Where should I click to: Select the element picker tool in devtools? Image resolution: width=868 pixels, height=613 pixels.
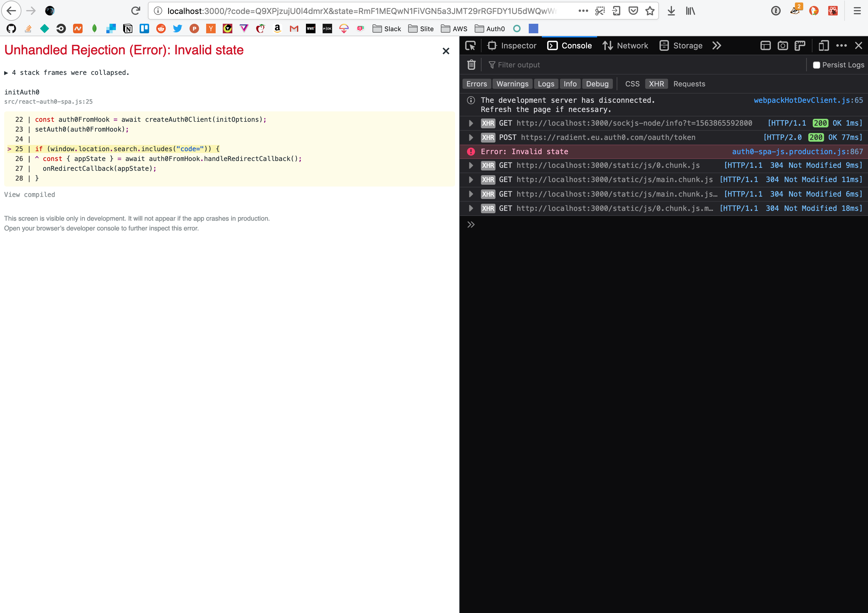tap(470, 45)
